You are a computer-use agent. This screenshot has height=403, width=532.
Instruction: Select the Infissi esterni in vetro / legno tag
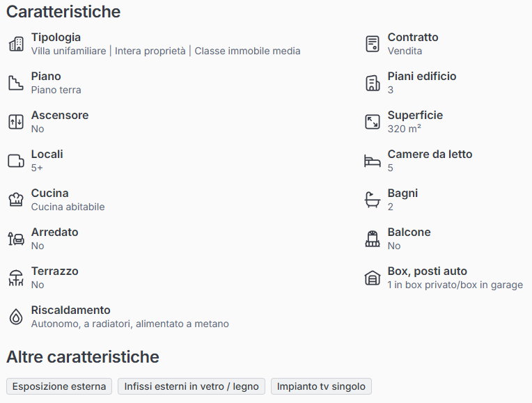(x=191, y=386)
